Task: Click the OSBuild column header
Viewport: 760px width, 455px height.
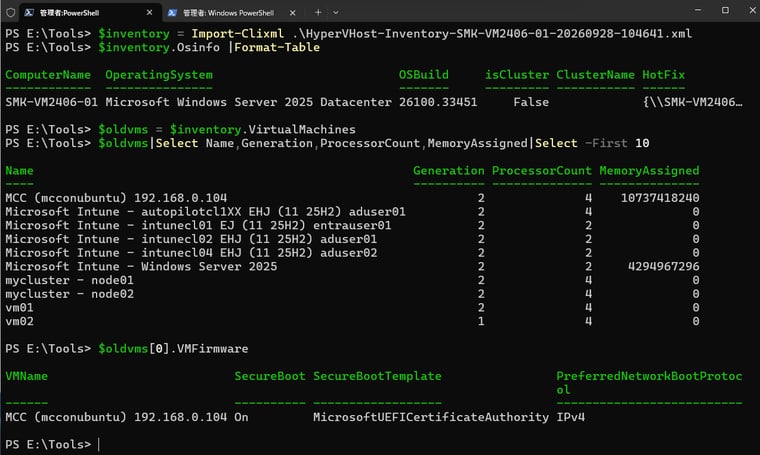Action: (x=424, y=75)
